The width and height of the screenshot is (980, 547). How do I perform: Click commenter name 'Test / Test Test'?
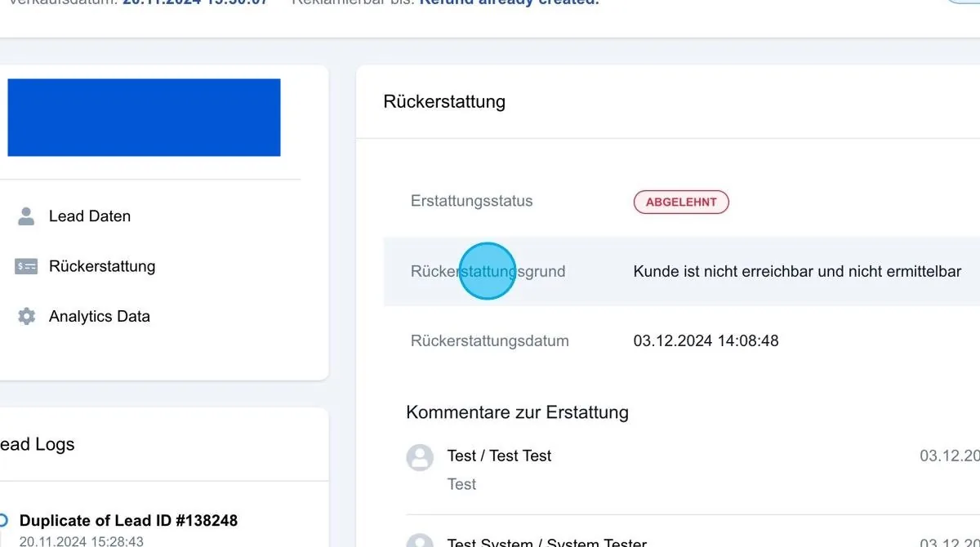click(500, 456)
